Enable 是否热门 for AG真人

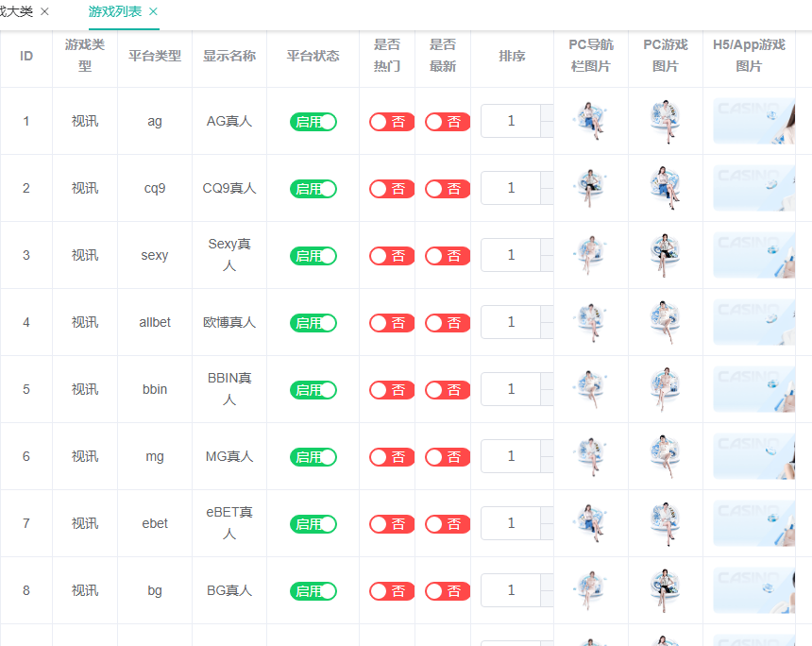[x=392, y=122]
